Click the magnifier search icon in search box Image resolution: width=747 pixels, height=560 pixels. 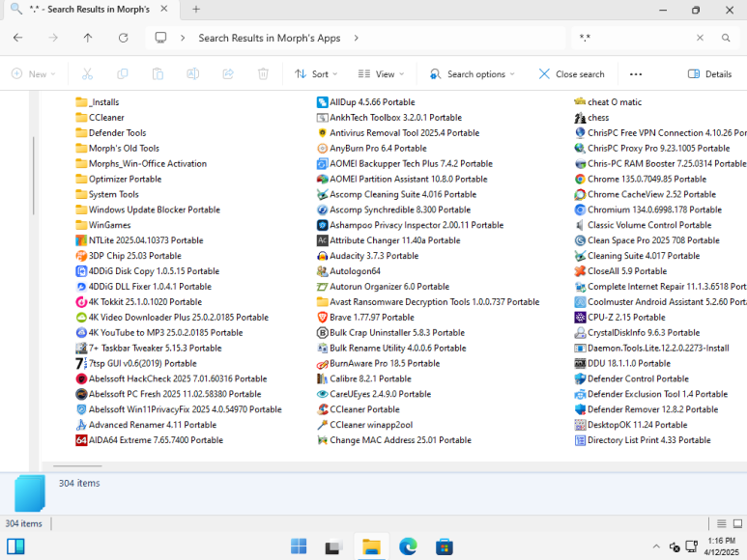click(x=726, y=38)
